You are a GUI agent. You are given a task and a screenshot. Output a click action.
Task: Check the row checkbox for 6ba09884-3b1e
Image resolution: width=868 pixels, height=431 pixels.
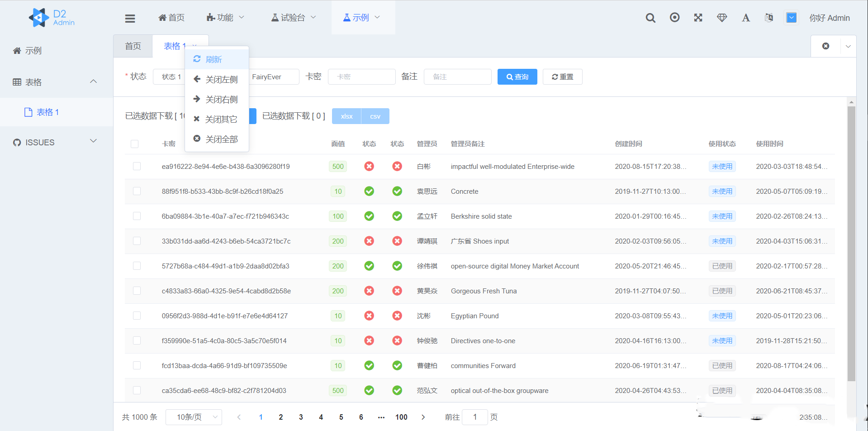[x=137, y=216]
